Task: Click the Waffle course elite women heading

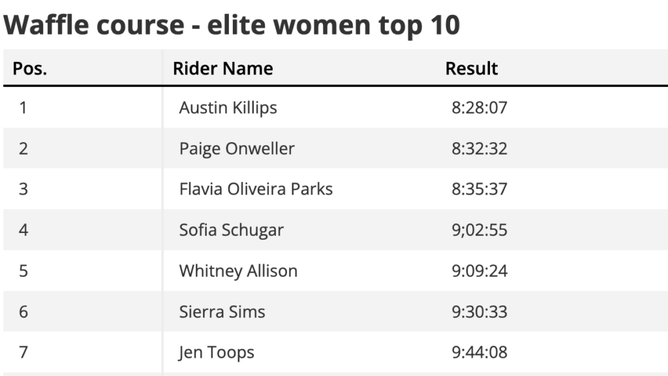Action: tap(232, 25)
